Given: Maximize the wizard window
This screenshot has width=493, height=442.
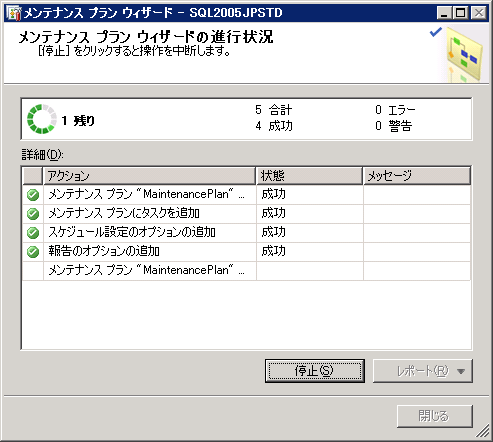Looking at the screenshot, I should 461,13.
